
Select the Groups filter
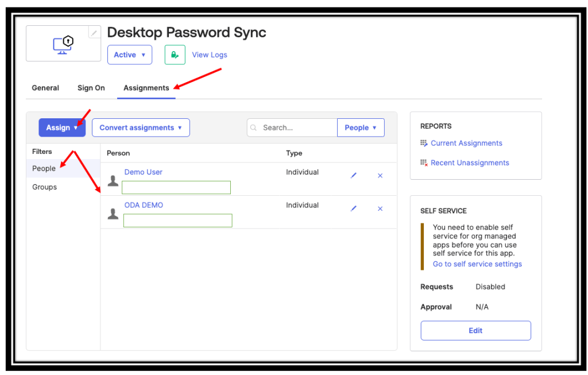tap(45, 187)
